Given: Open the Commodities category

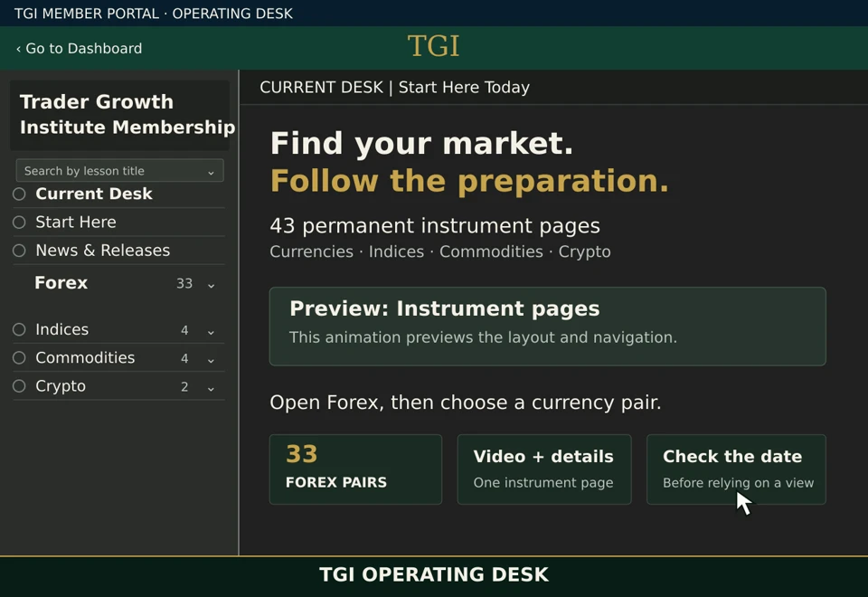Looking at the screenshot, I should pos(85,358).
